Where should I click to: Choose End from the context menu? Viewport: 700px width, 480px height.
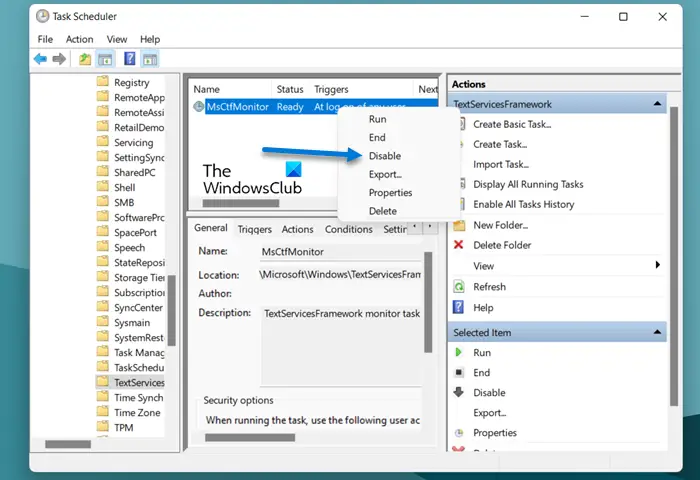tap(377, 138)
